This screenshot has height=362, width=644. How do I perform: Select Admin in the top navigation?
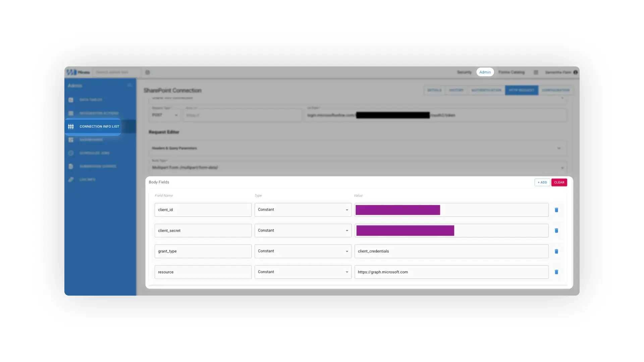tap(485, 72)
